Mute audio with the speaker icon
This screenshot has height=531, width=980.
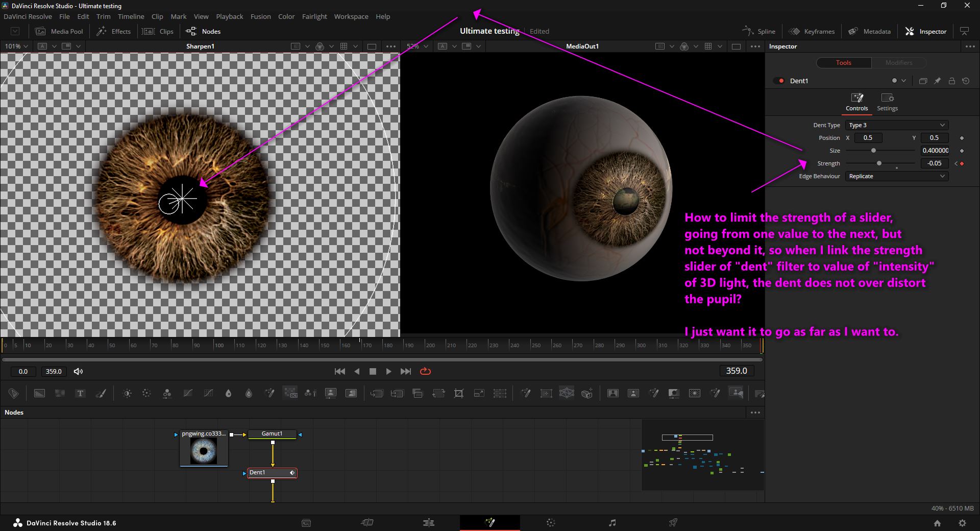78,371
